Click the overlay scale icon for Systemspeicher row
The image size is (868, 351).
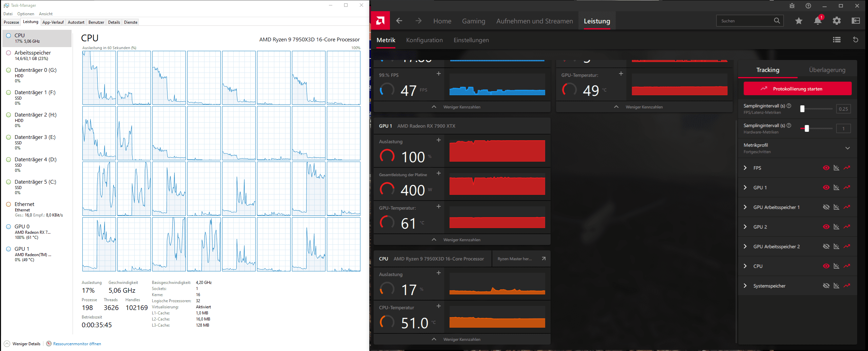pos(836,286)
